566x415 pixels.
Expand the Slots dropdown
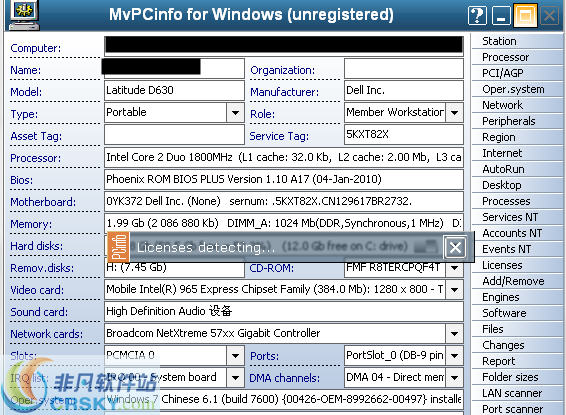[x=235, y=356]
